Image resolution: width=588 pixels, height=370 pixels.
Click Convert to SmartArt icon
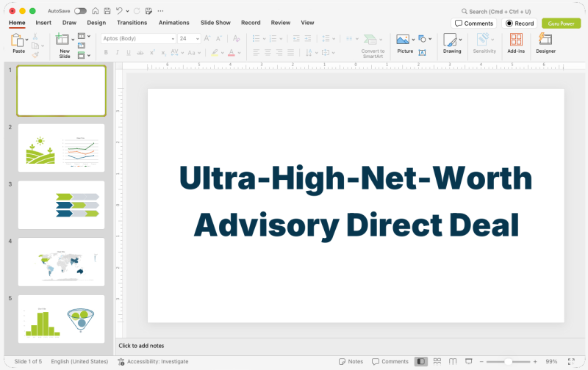[370, 40]
